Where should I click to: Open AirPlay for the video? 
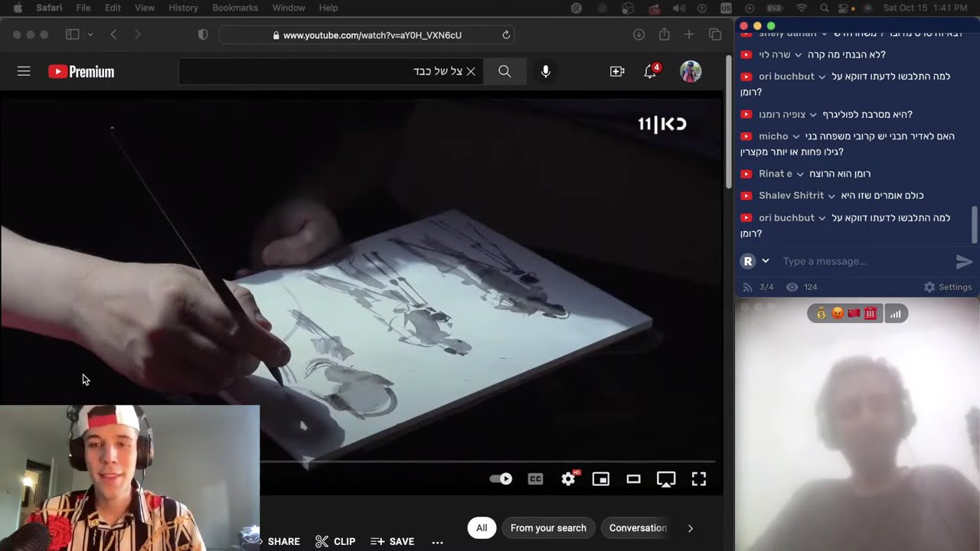666,479
